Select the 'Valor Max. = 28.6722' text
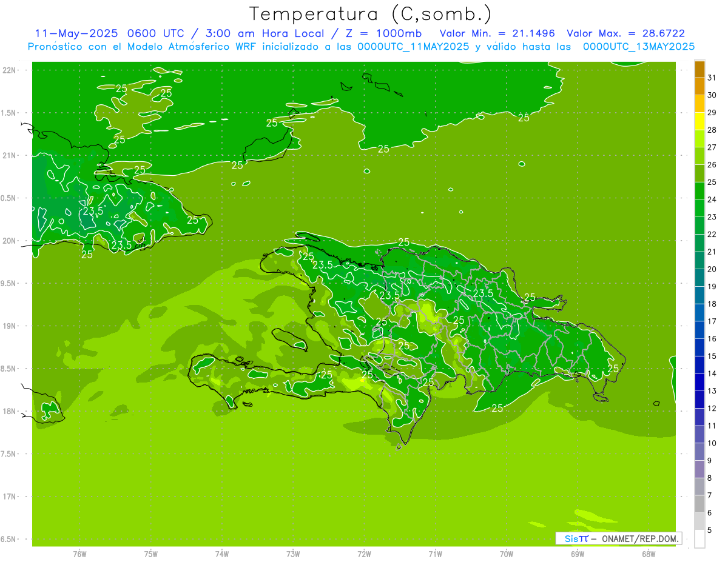Viewport: 728px width, 562px height. pos(625,33)
